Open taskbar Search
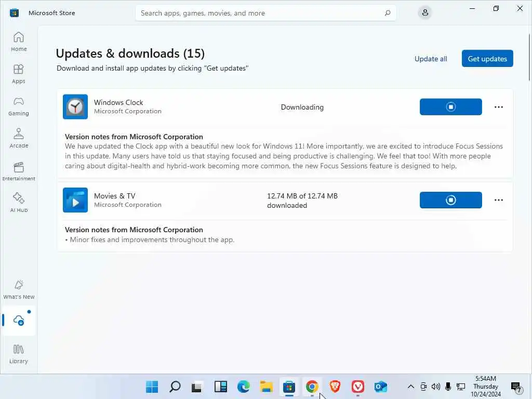Image resolution: width=532 pixels, height=399 pixels. (175, 387)
